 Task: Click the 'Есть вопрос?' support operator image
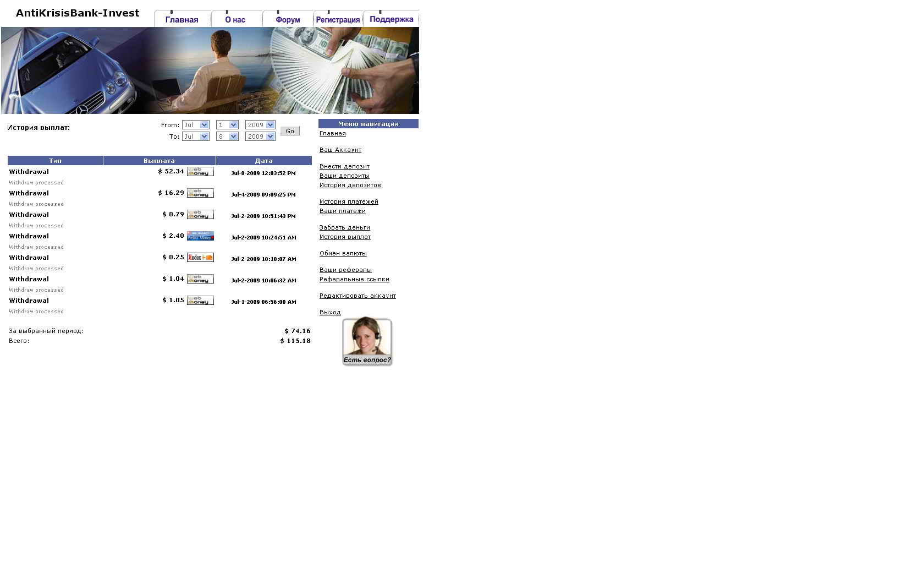(x=367, y=341)
